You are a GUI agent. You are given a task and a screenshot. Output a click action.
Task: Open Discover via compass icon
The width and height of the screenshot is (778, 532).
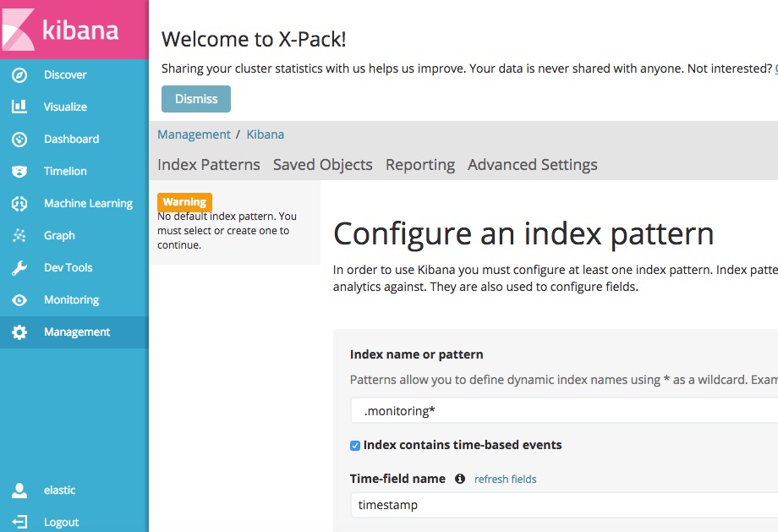click(x=19, y=75)
